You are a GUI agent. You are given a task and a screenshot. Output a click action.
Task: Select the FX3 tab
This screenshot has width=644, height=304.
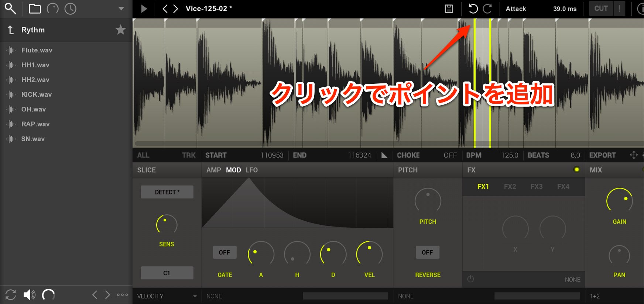pyautogui.click(x=537, y=187)
